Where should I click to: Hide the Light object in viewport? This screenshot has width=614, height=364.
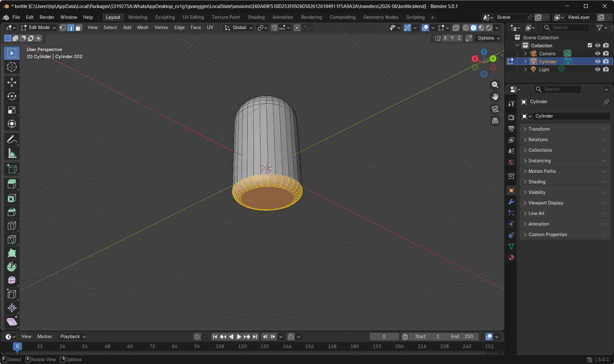pos(597,69)
